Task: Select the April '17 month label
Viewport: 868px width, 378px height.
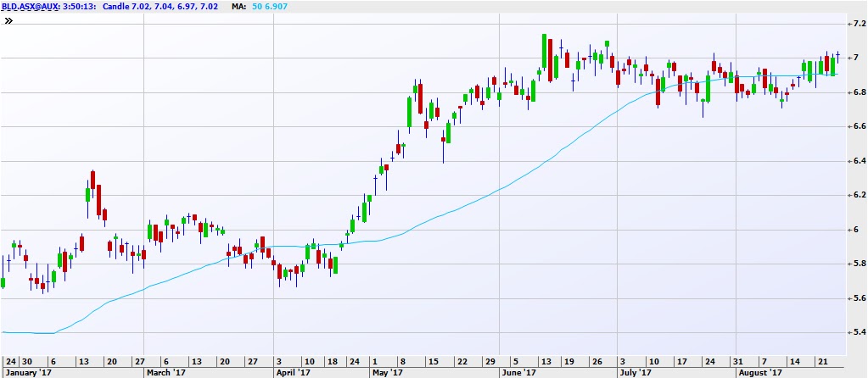Action: pyautogui.click(x=294, y=372)
